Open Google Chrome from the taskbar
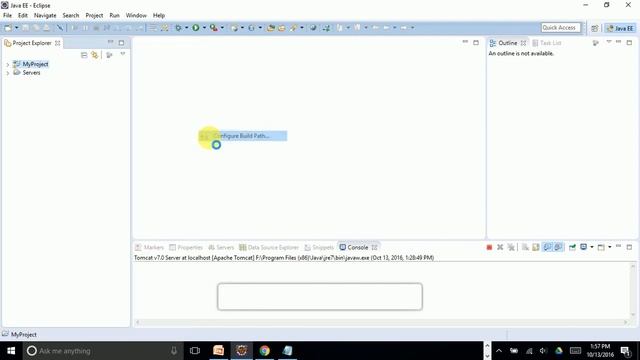The width and height of the screenshot is (640, 360). tap(264, 351)
